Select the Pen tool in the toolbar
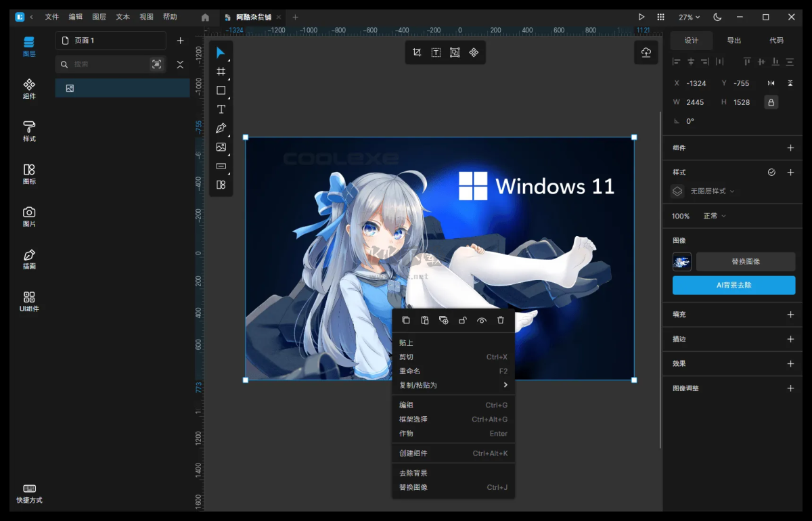This screenshot has height=521, width=812. coord(221,128)
